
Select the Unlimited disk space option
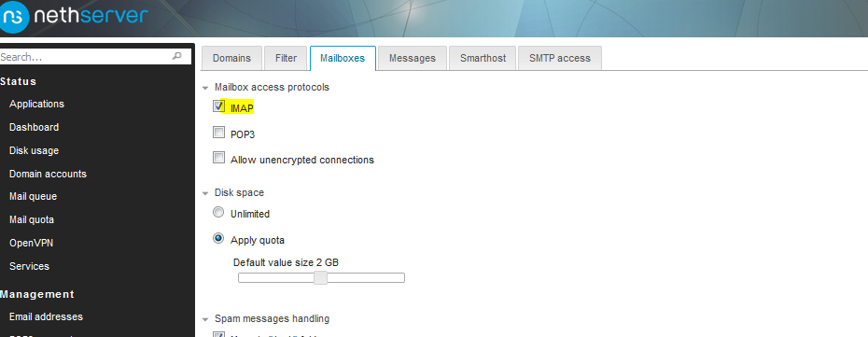point(218,213)
